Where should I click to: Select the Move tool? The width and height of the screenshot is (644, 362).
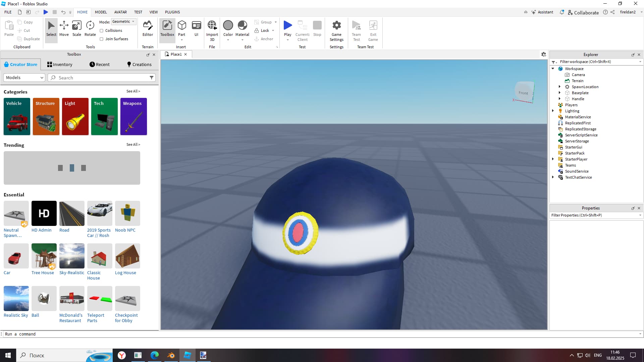click(64, 29)
